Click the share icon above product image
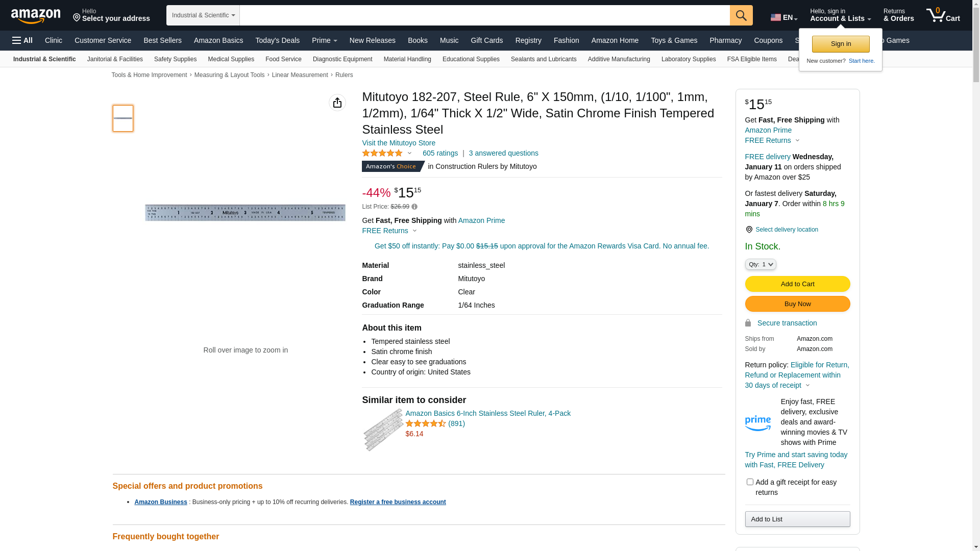Image resolution: width=980 pixels, height=551 pixels. click(x=337, y=103)
